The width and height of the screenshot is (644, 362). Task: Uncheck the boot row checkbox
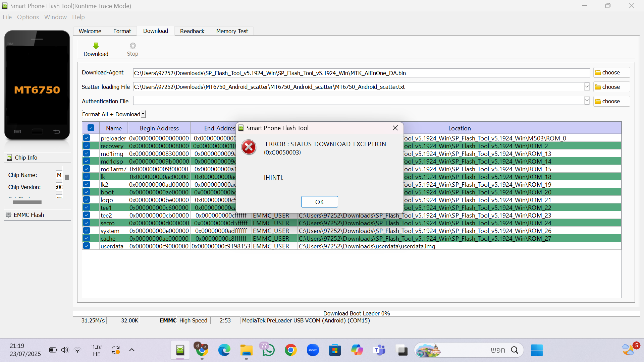tap(87, 192)
